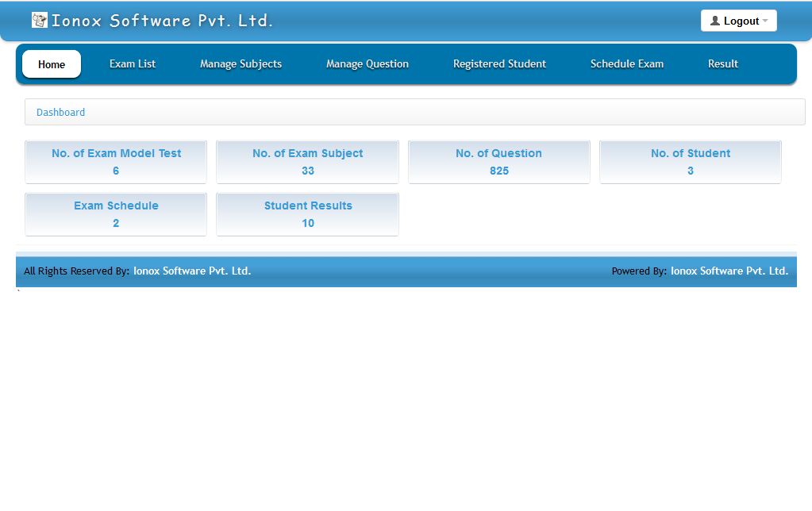This screenshot has height=511, width=812.
Task: Open the No. of Exam Model Test panel
Action: click(115, 161)
